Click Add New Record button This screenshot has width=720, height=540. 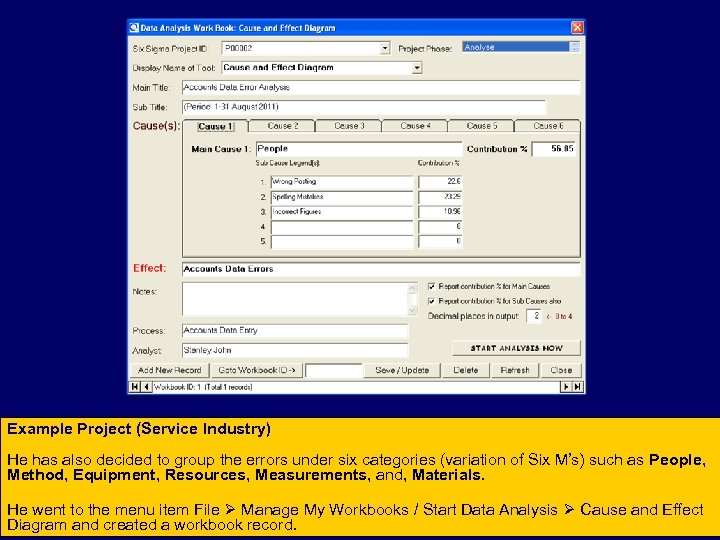coord(169,370)
